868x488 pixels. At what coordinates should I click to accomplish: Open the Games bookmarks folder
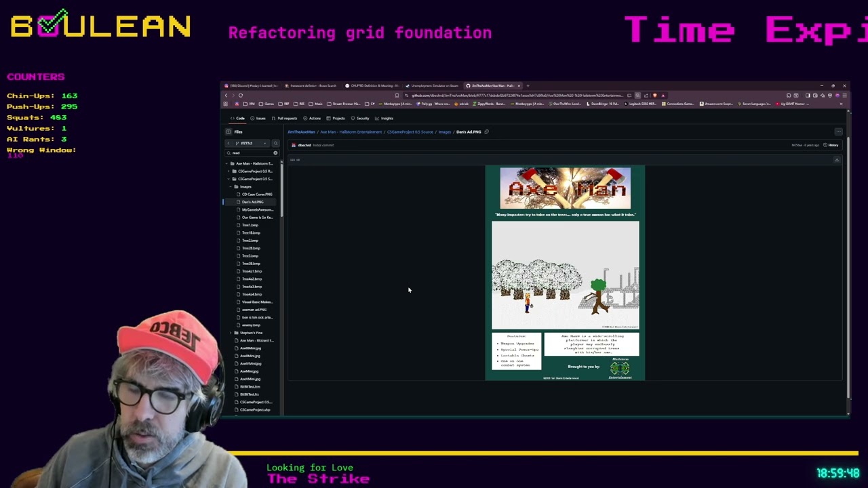tap(267, 104)
